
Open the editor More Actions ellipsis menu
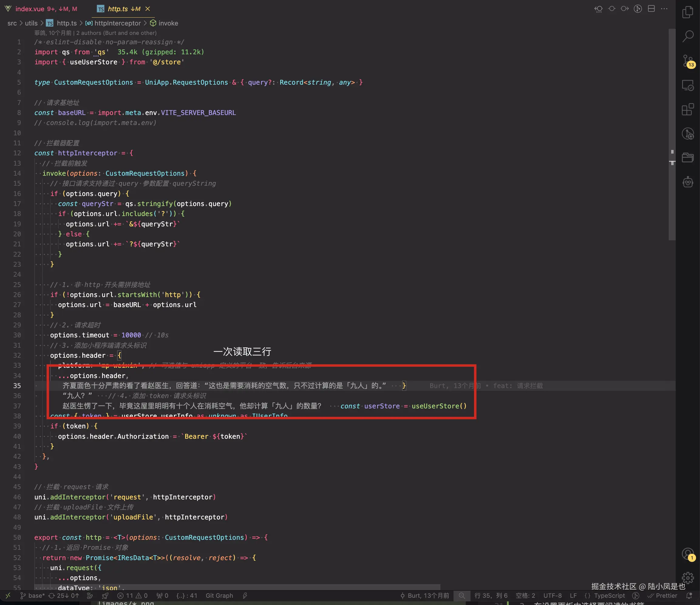(664, 9)
